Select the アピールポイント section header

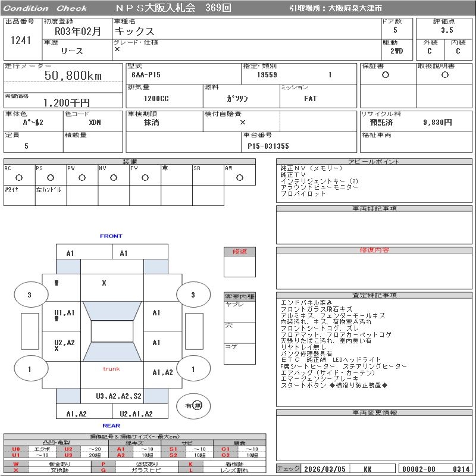[x=373, y=162]
